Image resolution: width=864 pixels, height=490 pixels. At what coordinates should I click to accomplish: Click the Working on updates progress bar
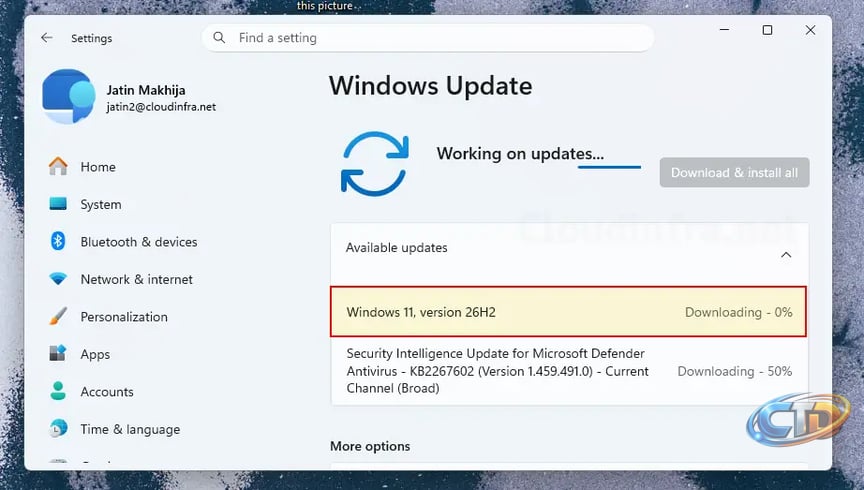[609, 167]
